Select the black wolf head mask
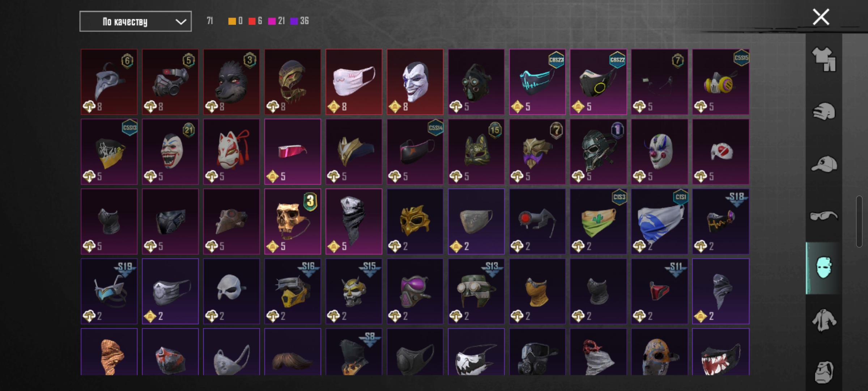 [x=231, y=82]
